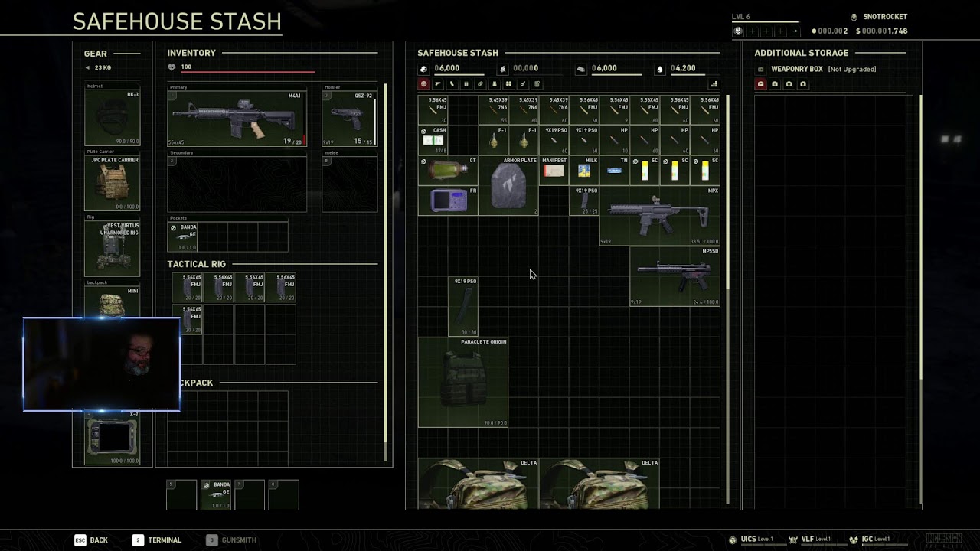Click the Paraclete Origin vest in stash
980x551 pixels.
[x=462, y=382]
